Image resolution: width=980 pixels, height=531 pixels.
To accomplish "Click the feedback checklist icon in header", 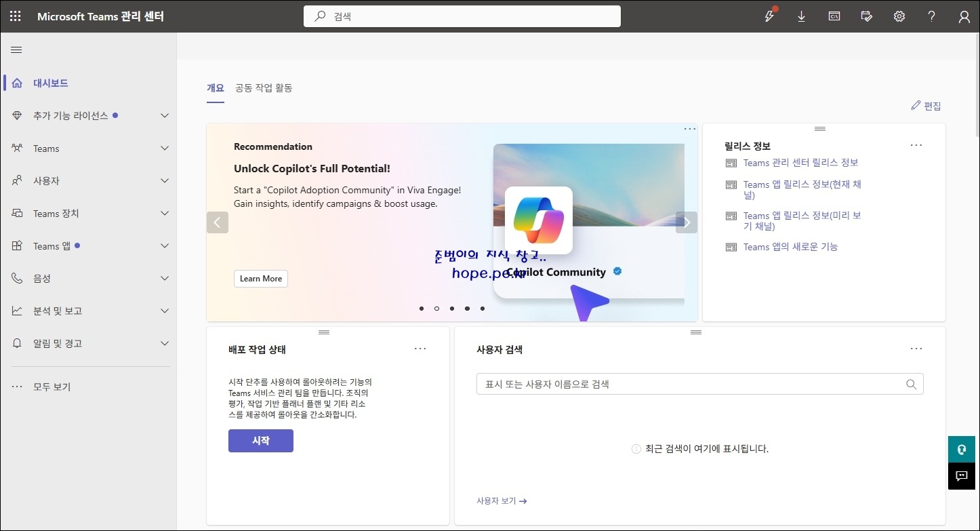I will pos(867,16).
